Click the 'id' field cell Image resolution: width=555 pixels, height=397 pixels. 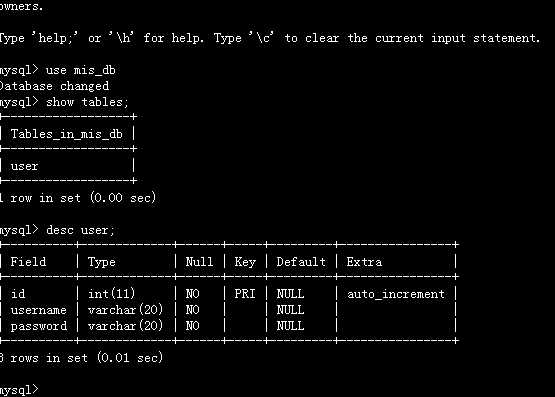tap(18, 294)
